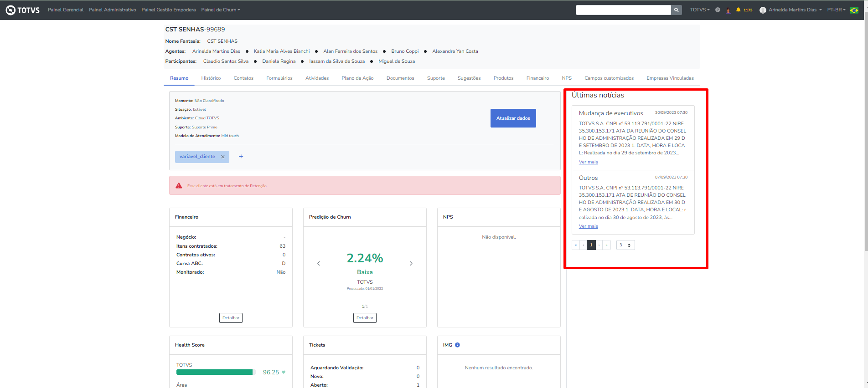Add a new tag with the plus icon
Viewport: 868px width, 388px height.
(241, 157)
